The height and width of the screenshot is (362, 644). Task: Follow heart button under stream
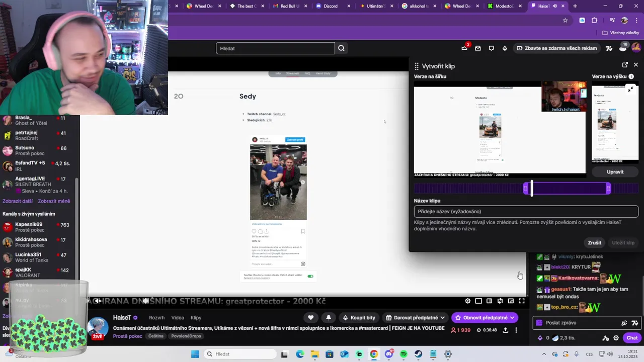pos(311,318)
